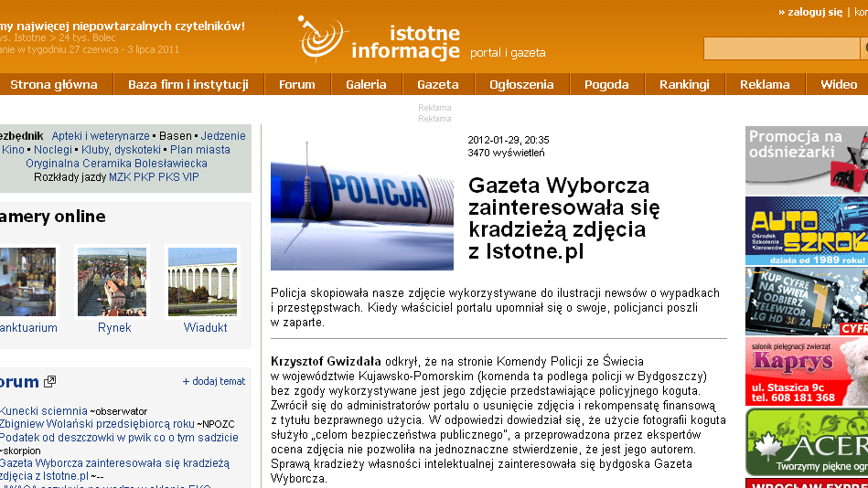
Task: Open the PKP timetable link
Action: click(145, 177)
